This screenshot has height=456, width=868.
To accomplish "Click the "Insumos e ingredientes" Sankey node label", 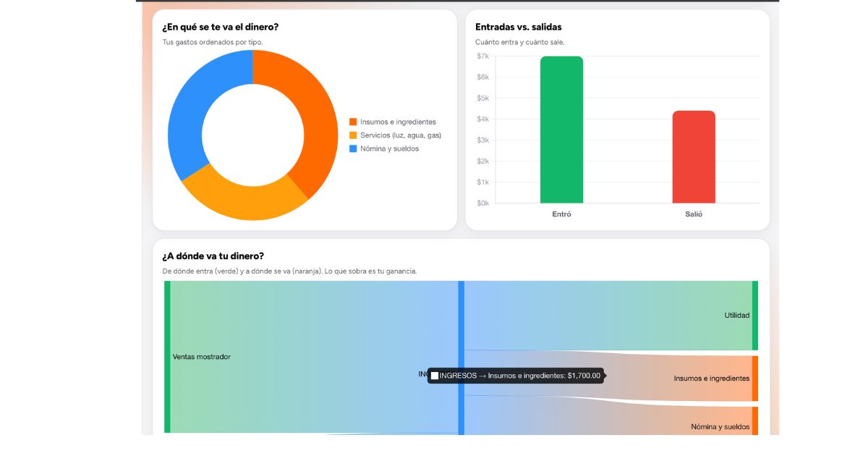I will pyautogui.click(x=712, y=379).
